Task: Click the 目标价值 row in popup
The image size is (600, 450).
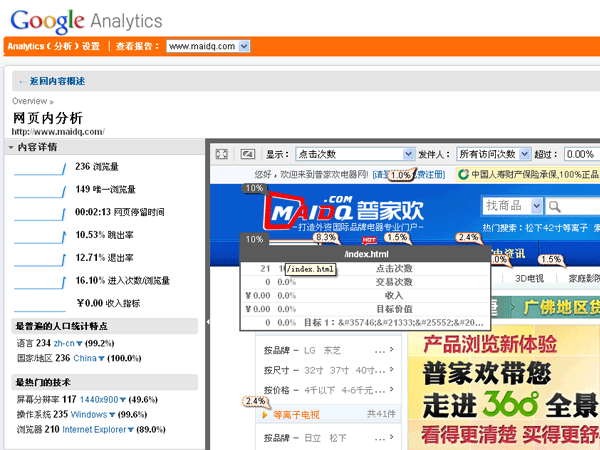Action: click(365, 309)
